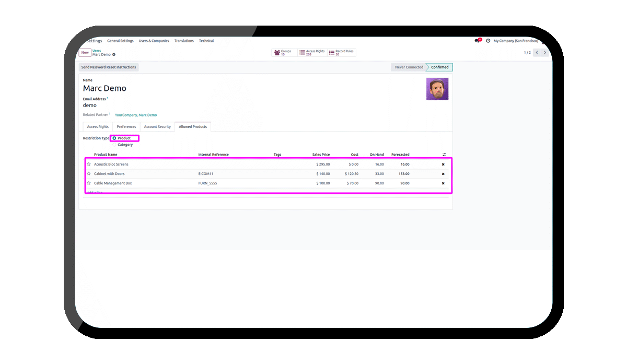Select the Confirmed status

pyautogui.click(x=440, y=67)
